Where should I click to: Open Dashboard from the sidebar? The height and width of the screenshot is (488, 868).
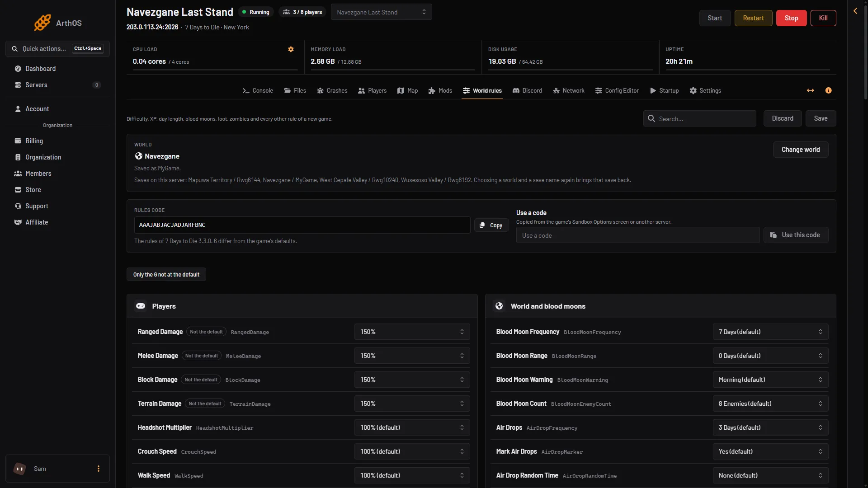point(57,69)
